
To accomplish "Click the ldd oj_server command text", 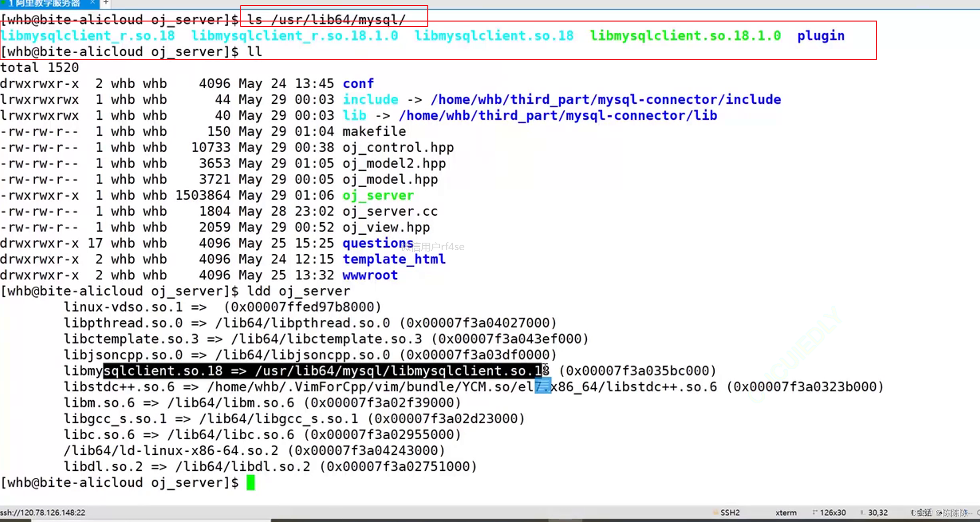I will 298,291.
